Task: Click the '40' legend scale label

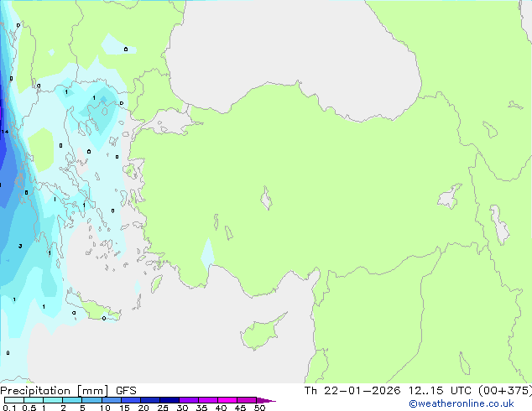Action: (x=221, y=408)
